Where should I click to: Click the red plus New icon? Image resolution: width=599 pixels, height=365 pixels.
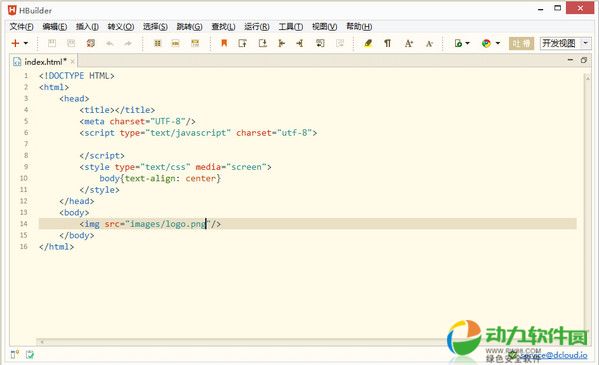pos(15,43)
